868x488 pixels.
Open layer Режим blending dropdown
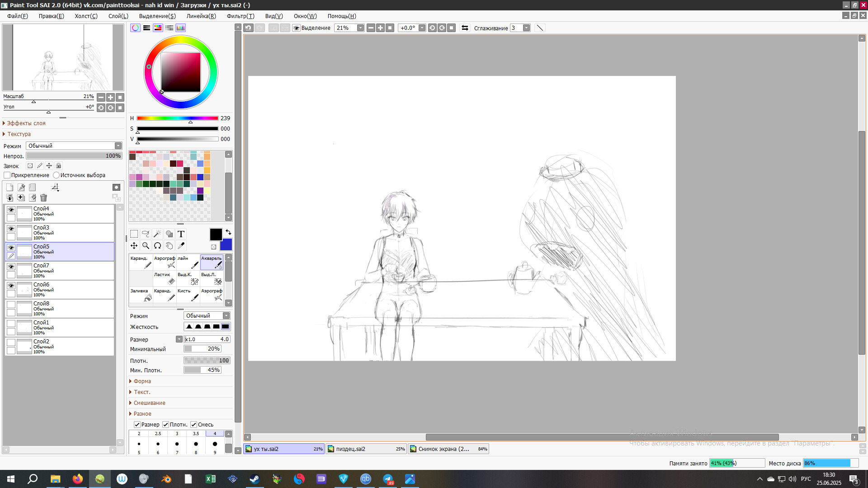74,146
